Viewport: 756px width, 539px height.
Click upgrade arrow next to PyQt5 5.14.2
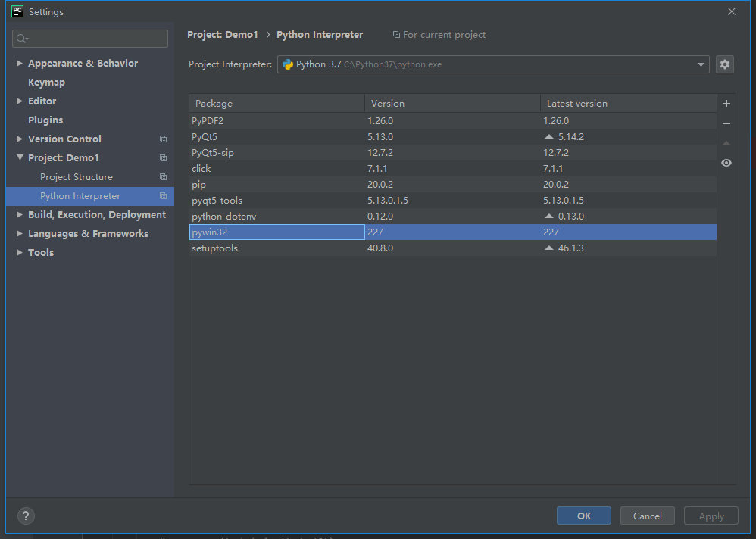click(x=548, y=137)
